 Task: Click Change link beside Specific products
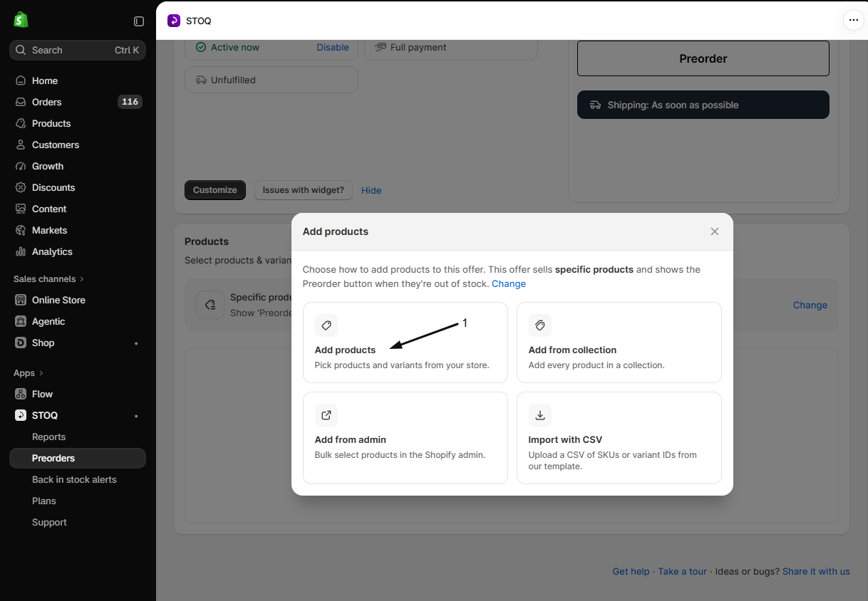[x=810, y=305]
